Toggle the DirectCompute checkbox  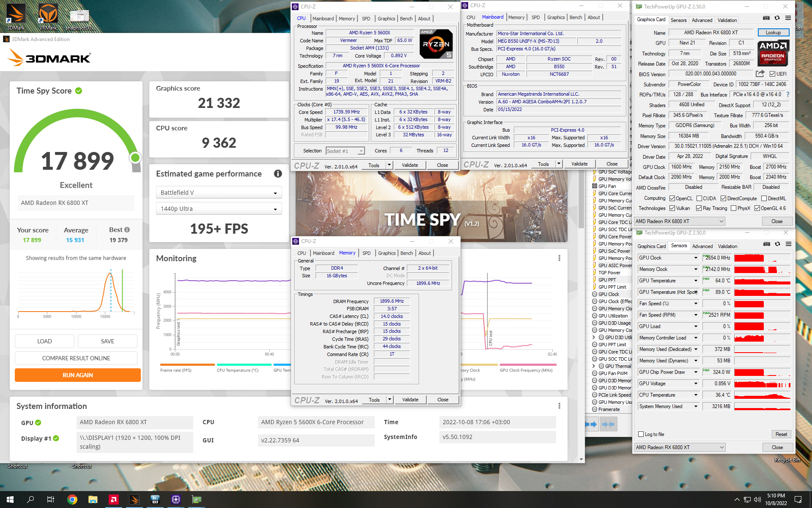point(723,198)
